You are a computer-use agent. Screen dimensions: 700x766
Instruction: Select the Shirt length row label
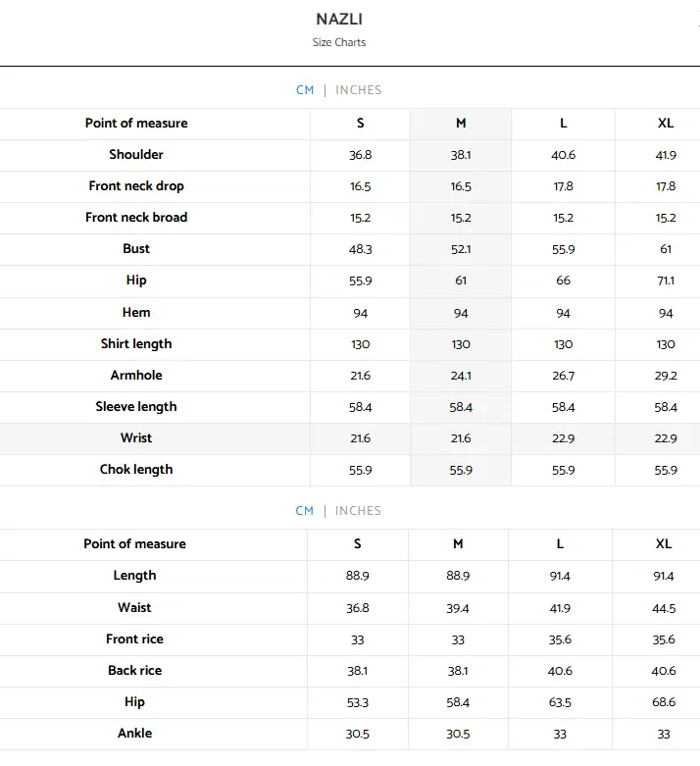[x=136, y=344]
